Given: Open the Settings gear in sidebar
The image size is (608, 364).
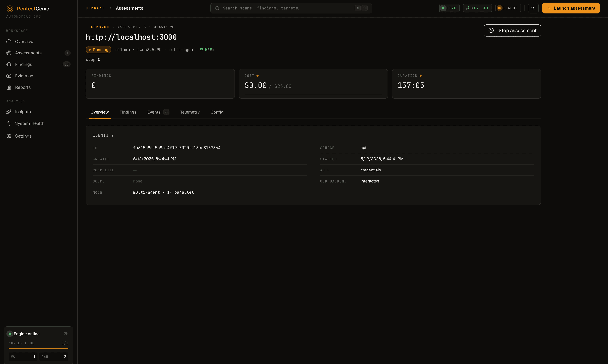Looking at the screenshot, I should [x=9, y=136].
